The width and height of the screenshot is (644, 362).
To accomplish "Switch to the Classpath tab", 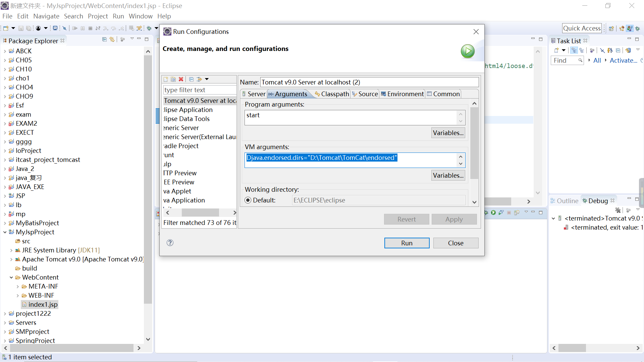I will 332,94.
